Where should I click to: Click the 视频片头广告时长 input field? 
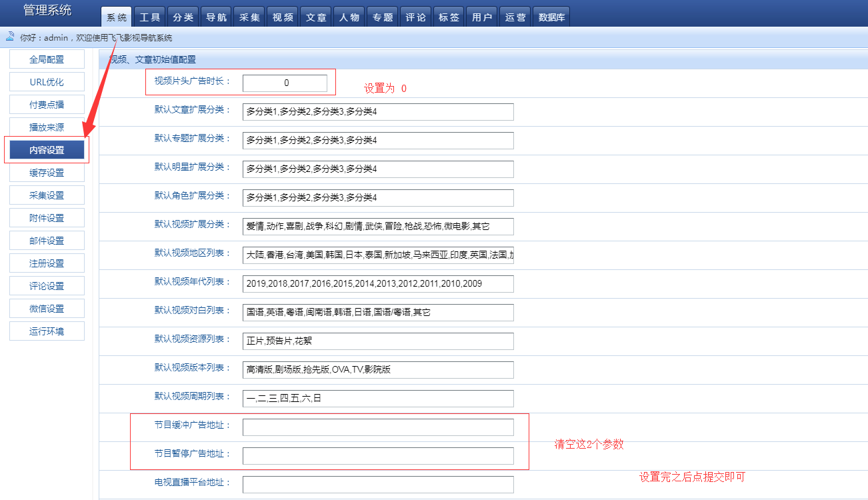tap(285, 83)
